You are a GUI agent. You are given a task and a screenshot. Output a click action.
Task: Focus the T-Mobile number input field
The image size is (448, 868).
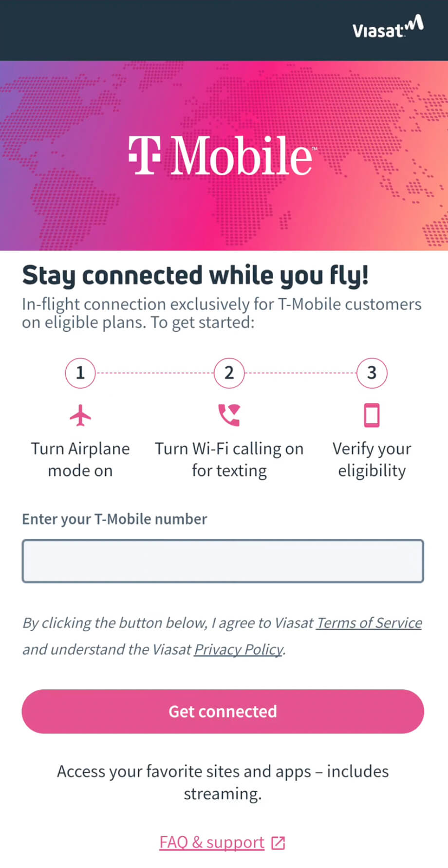pos(223,561)
